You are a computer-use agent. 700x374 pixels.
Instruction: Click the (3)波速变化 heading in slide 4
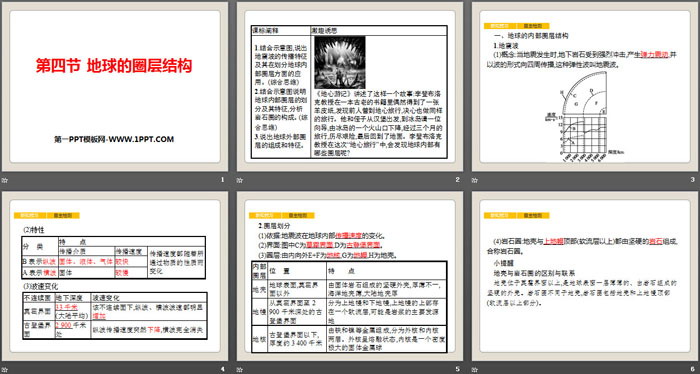point(40,286)
